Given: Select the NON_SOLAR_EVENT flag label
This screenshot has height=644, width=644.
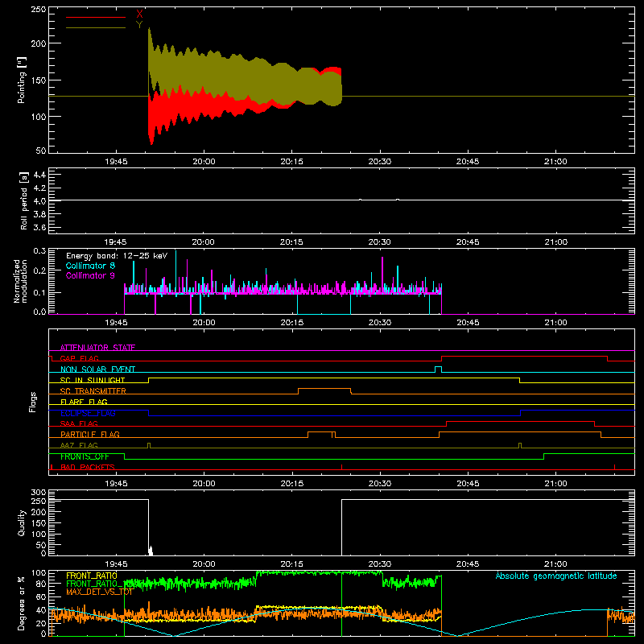Looking at the screenshot, I should [x=97, y=369].
